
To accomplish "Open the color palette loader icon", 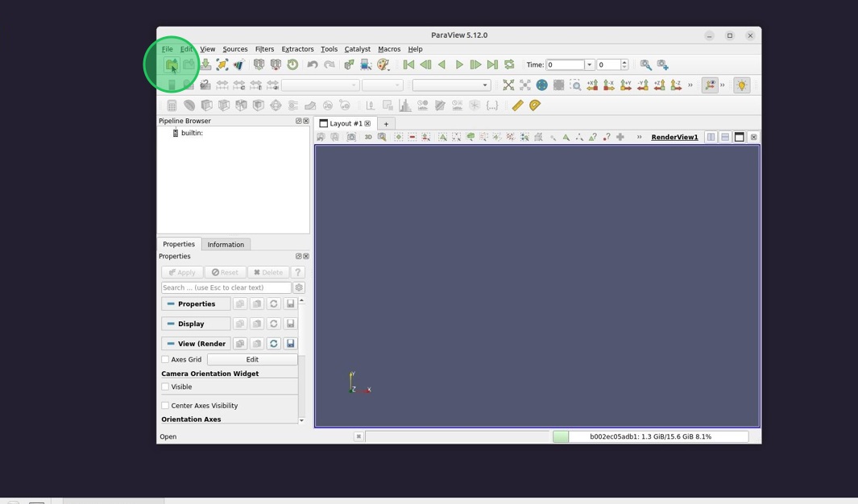I will point(383,64).
